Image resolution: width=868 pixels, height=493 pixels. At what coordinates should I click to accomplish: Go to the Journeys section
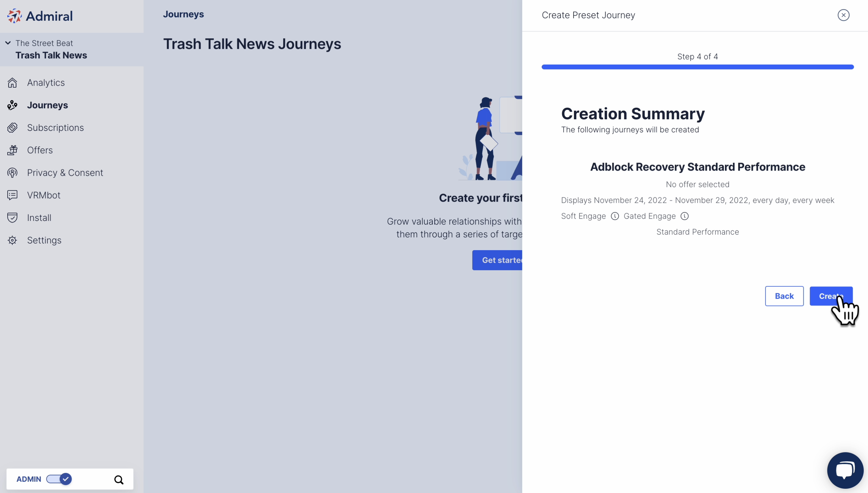coord(48,105)
